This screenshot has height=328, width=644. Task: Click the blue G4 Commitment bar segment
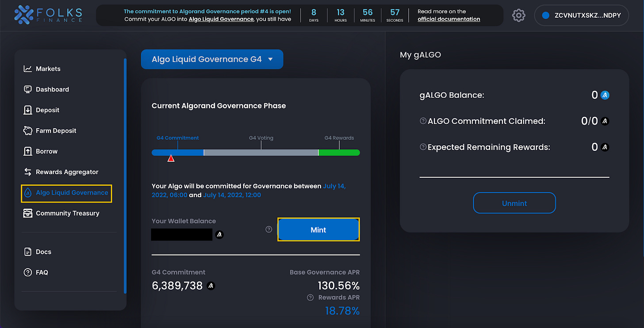(177, 153)
